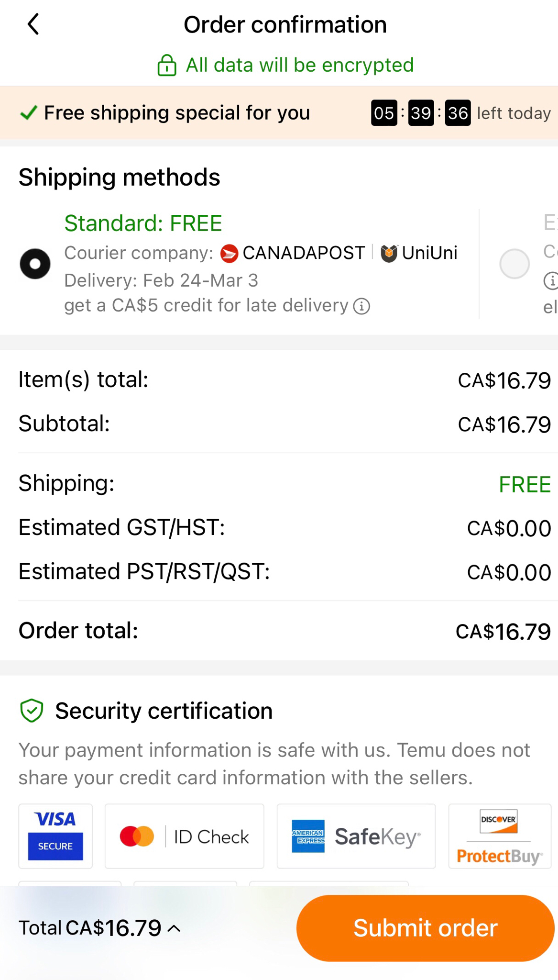Screen dimensions: 558x980
Task: Tap the Free shipping special banner text
Action: [x=177, y=113]
